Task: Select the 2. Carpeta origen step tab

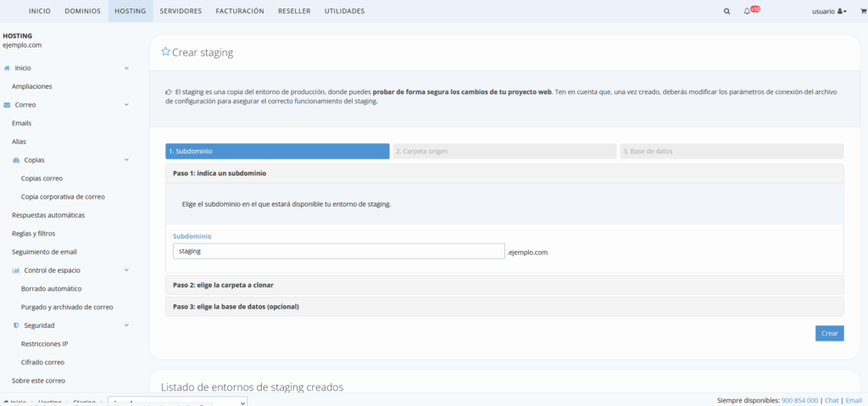Action: coord(504,151)
